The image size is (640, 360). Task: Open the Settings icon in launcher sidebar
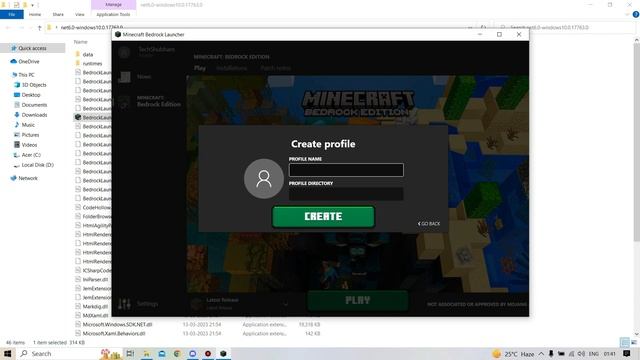[x=124, y=304]
